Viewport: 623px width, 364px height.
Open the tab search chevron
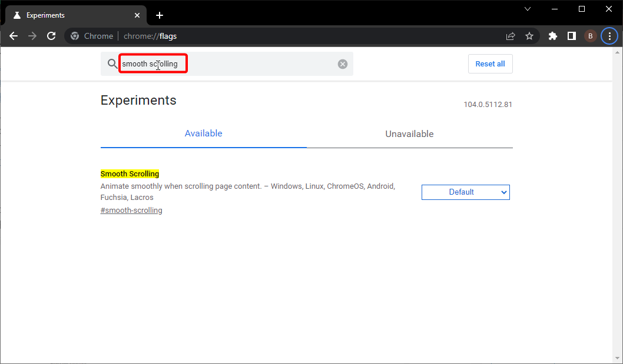tap(528, 9)
